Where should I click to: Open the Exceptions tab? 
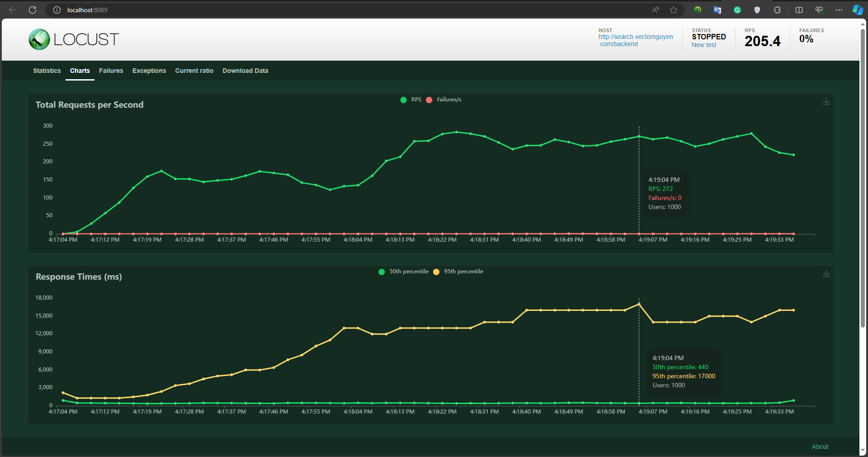149,71
